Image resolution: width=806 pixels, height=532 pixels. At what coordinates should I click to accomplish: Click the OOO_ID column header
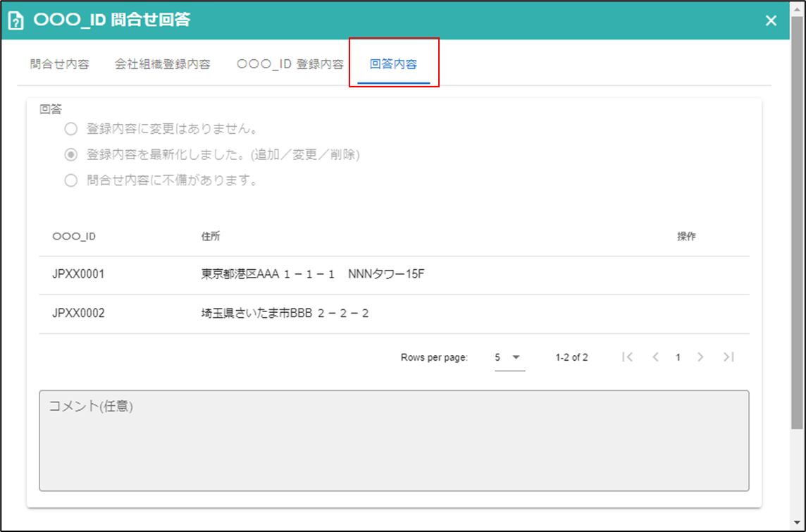coord(74,237)
